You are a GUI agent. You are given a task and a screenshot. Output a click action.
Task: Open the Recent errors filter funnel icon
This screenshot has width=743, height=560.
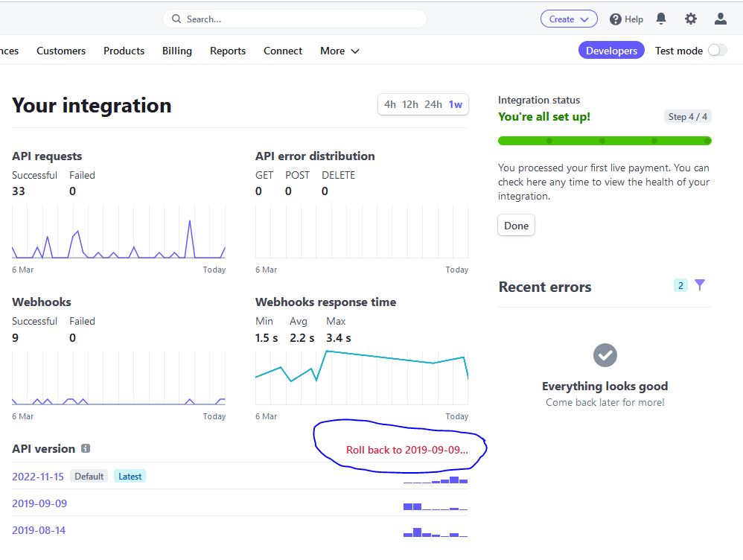click(x=700, y=285)
